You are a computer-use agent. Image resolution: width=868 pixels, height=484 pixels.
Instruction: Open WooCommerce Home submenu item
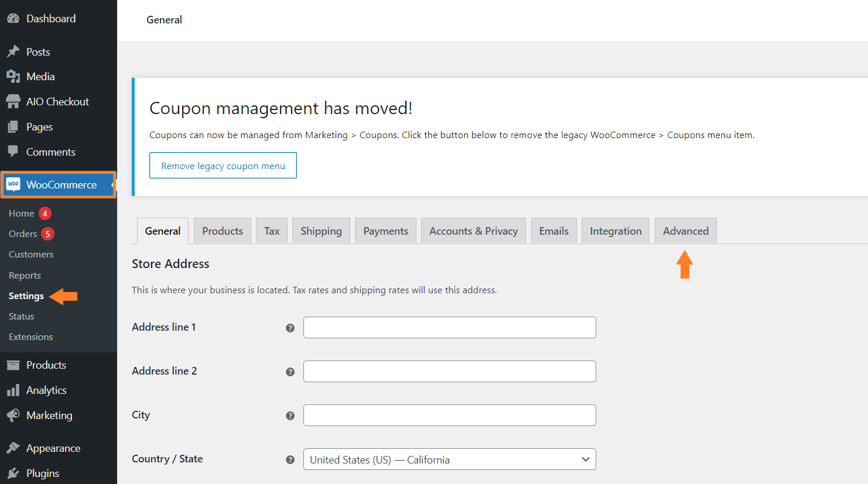point(22,213)
